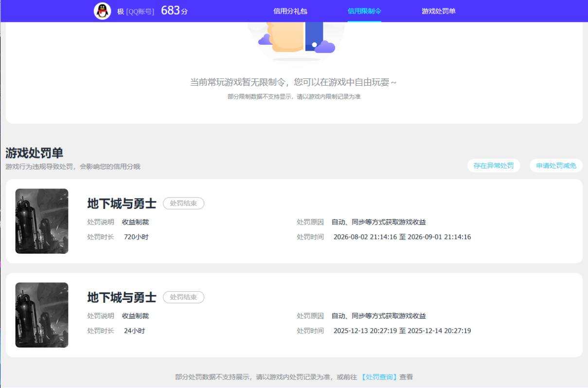Click the 自动、同步等方式获取游戏收益 reason in the 24小时 card

379,316
